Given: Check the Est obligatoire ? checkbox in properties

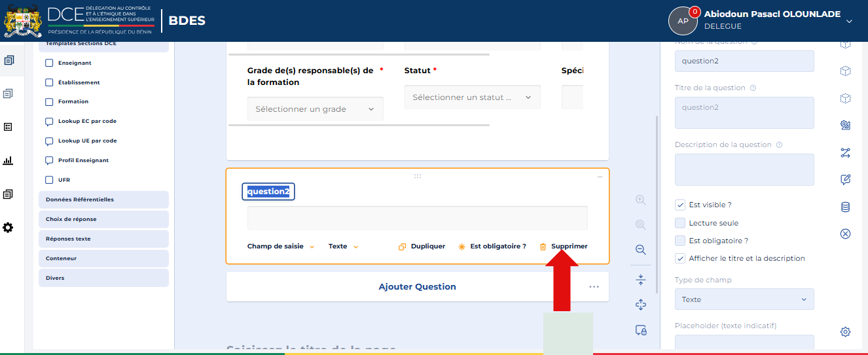Looking at the screenshot, I should pyautogui.click(x=680, y=241).
